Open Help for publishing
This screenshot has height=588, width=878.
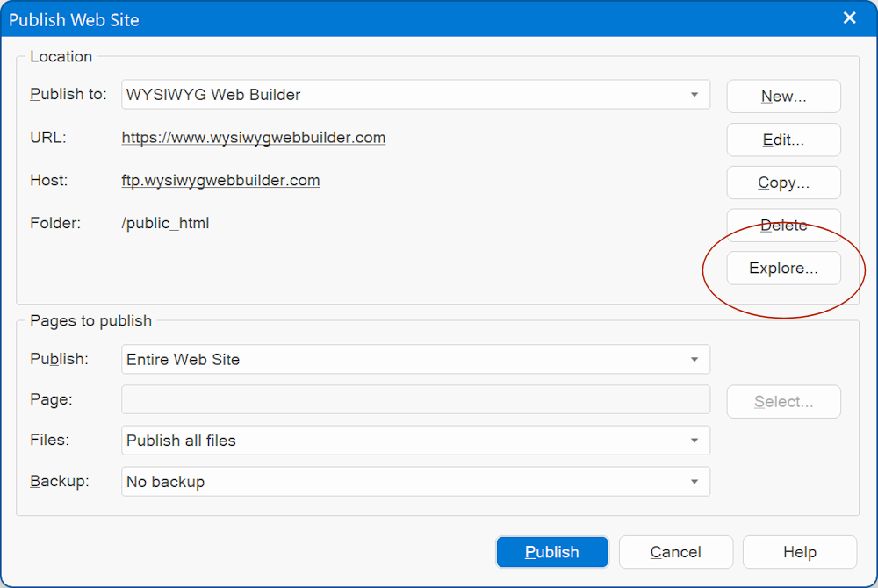(800, 552)
